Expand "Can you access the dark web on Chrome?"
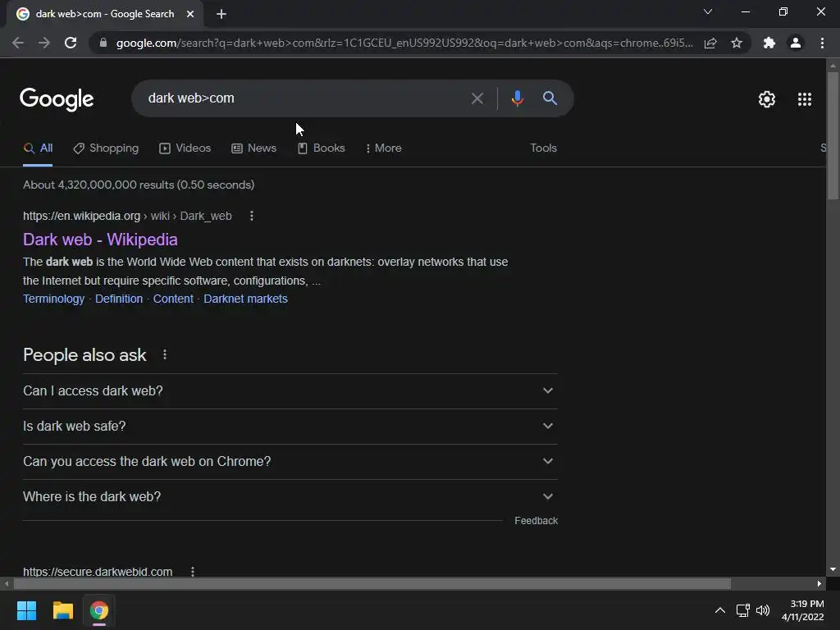This screenshot has height=630, width=840. (290, 462)
